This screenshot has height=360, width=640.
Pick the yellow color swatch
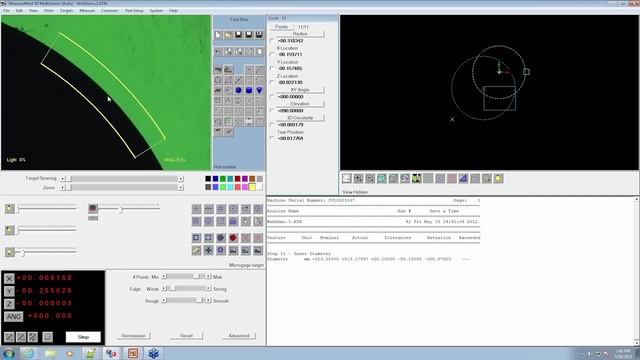pyautogui.click(x=252, y=187)
